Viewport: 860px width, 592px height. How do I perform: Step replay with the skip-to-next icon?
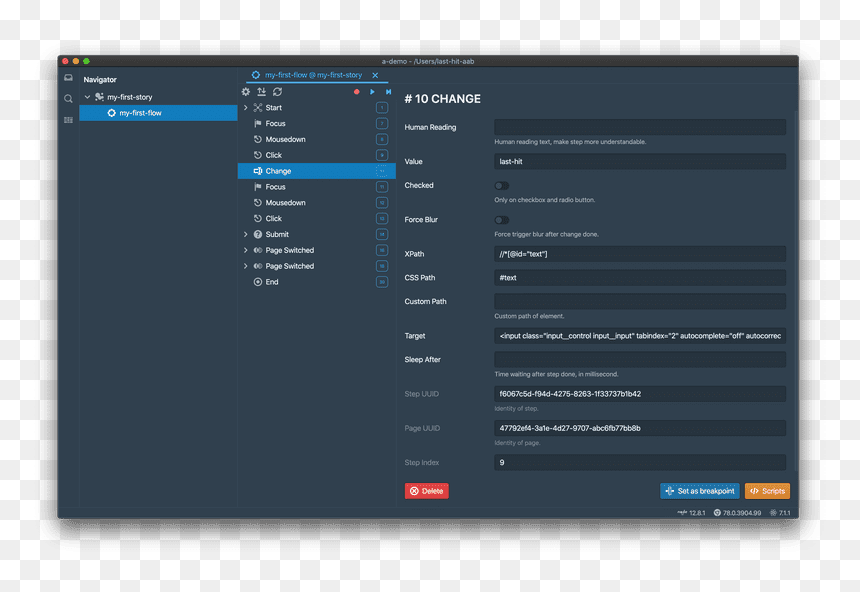point(388,92)
